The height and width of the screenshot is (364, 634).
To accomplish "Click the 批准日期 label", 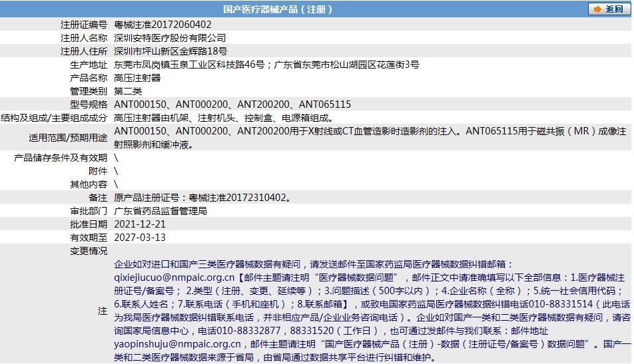I will click(x=89, y=224).
